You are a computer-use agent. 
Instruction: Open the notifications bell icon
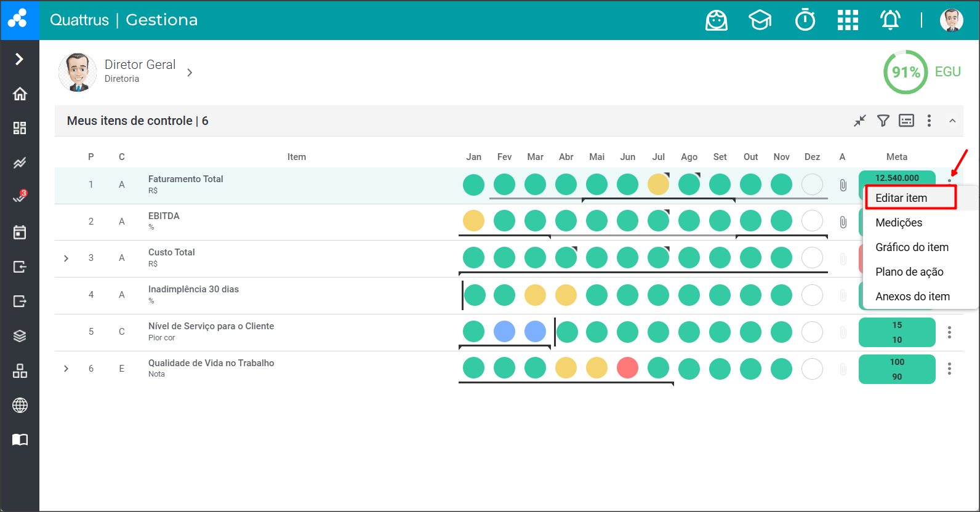(x=890, y=20)
